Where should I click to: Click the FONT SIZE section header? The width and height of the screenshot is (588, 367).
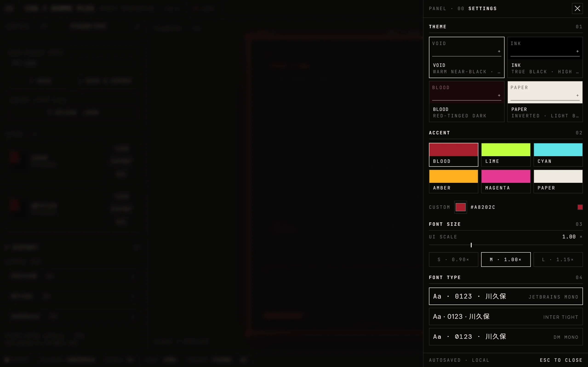coord(445,224)
